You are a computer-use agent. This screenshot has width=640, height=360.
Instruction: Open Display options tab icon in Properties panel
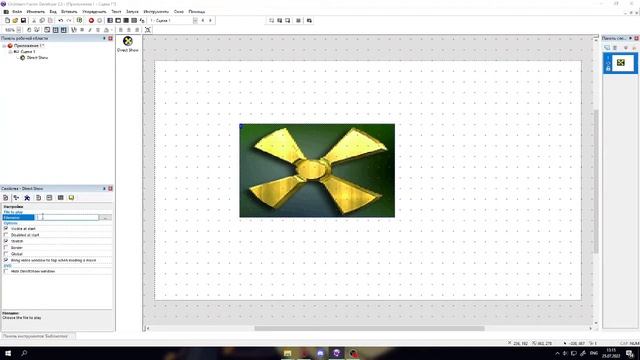point(27,198)
